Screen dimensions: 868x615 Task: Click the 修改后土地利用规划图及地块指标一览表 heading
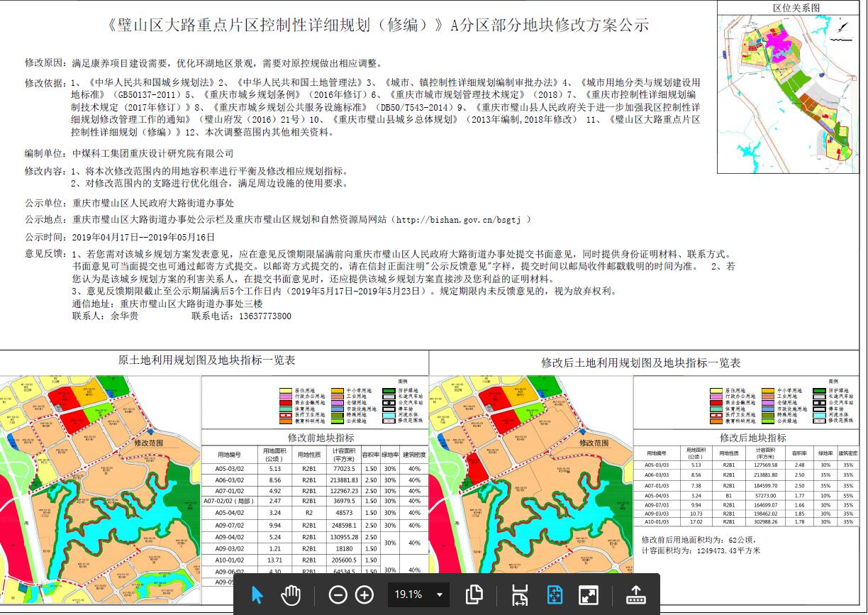tap(640, 362)
